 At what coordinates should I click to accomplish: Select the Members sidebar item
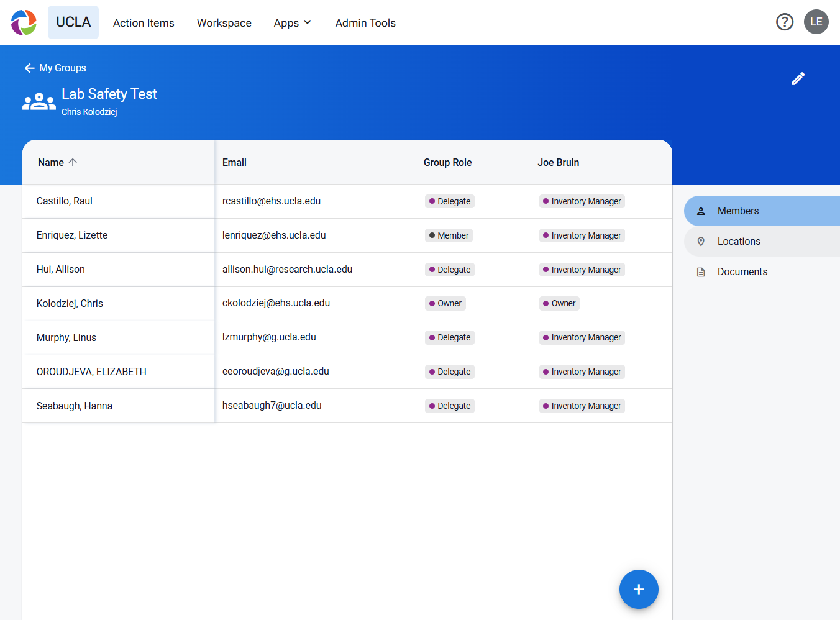point(762,211)
